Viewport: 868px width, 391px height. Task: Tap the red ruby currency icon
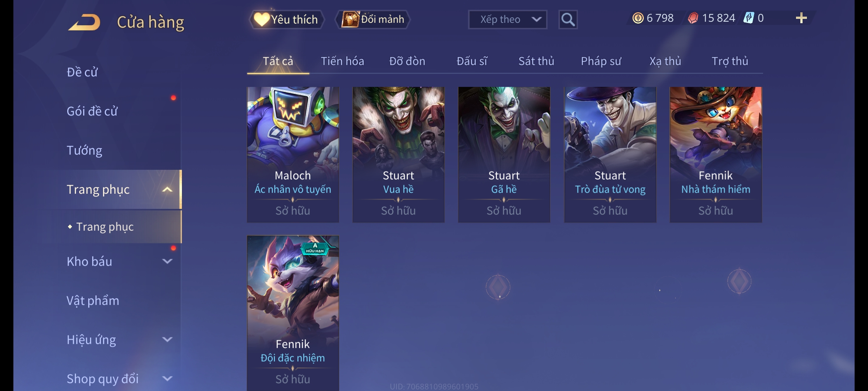pyautogui.click(x=693, y=18)
